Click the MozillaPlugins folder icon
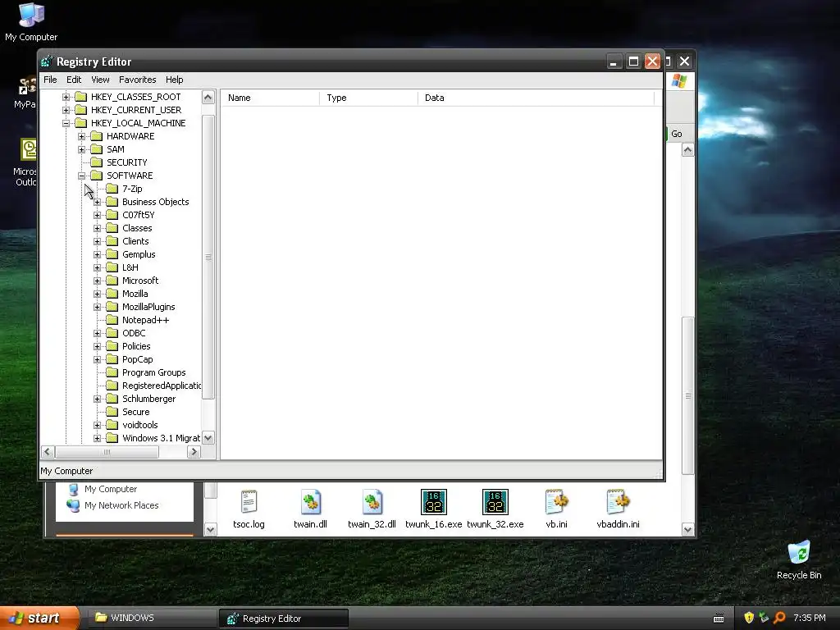 point(112,307)
